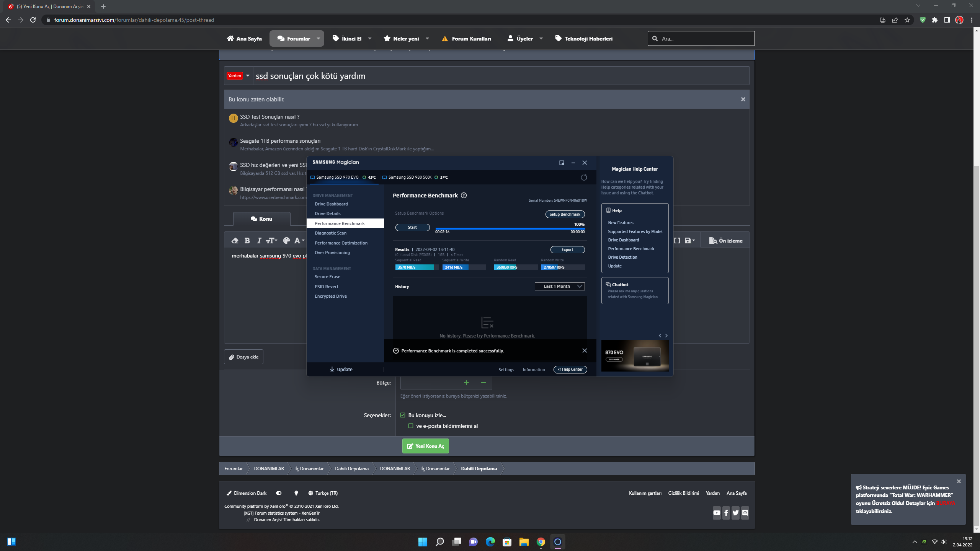980x551 pixels.
Task: Open the forum Facebook icon
Action: (726, 513)
